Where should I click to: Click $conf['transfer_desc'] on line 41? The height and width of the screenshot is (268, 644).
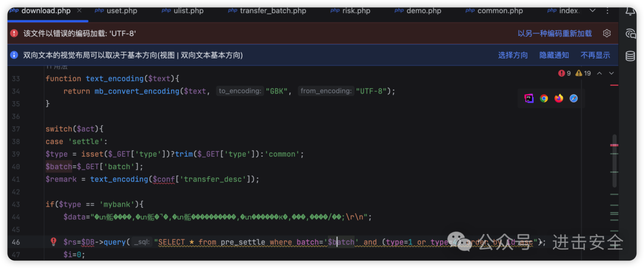[x=203, y=179]
